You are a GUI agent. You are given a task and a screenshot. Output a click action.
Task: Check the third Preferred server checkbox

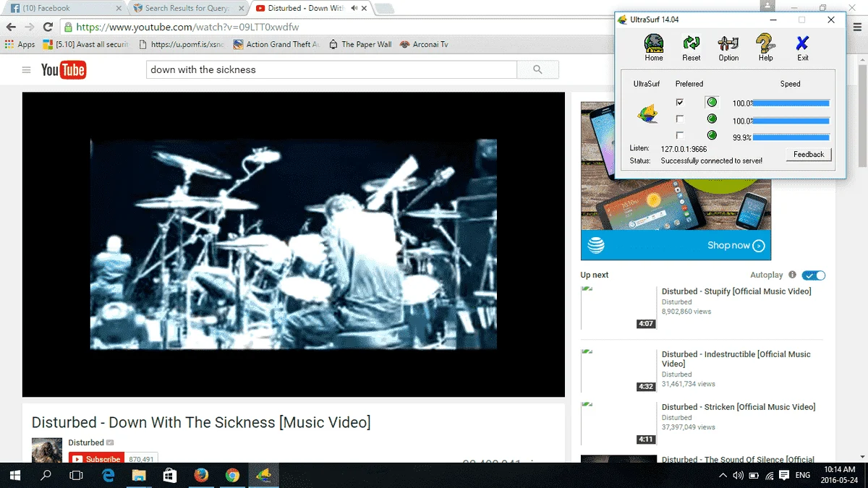coord(680,135)
